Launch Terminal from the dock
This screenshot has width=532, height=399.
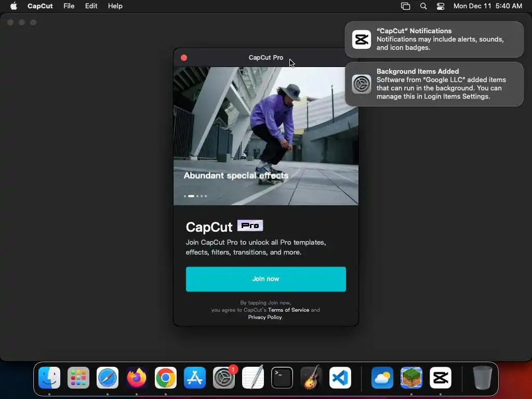(282, 378)
